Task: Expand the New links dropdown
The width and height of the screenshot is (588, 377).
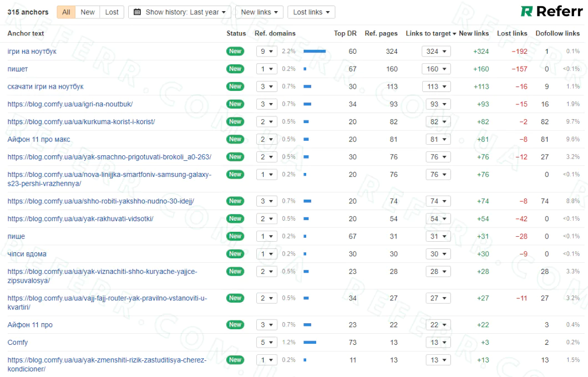Action: (x=259, y=12)
